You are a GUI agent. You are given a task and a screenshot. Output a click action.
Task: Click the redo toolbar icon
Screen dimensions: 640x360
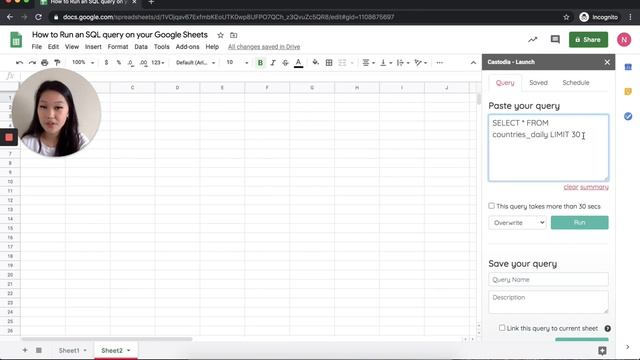pos(32,63)
